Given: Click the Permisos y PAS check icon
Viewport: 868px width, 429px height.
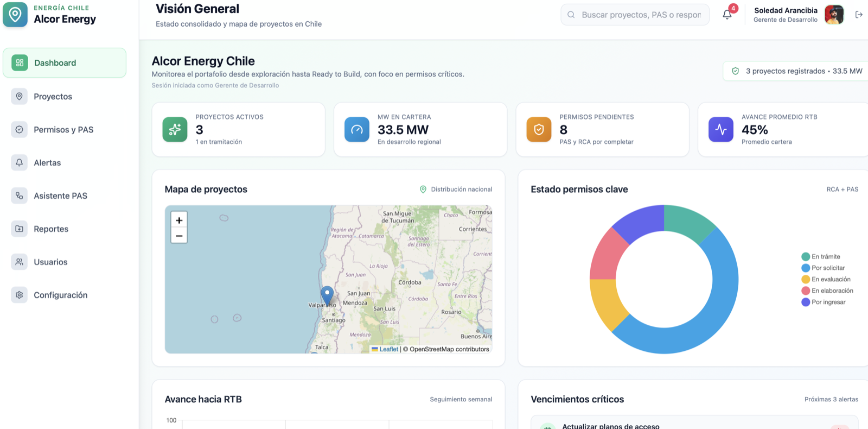Looking at the screenshot, I should coord(20,130).
